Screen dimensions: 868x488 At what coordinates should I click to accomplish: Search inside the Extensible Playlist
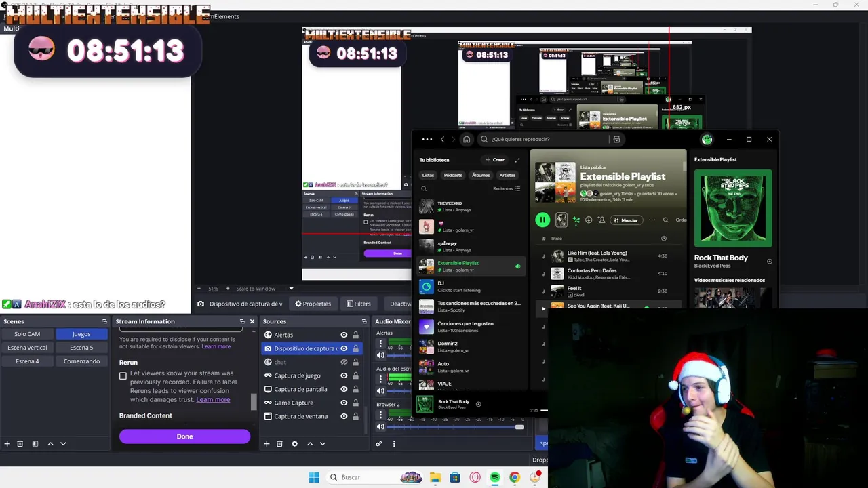coord(665,220)
